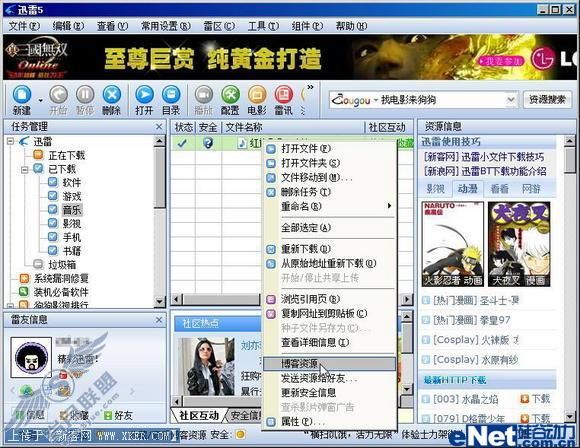Open the Gougou search box dropdown arrow

click(510, 100)
